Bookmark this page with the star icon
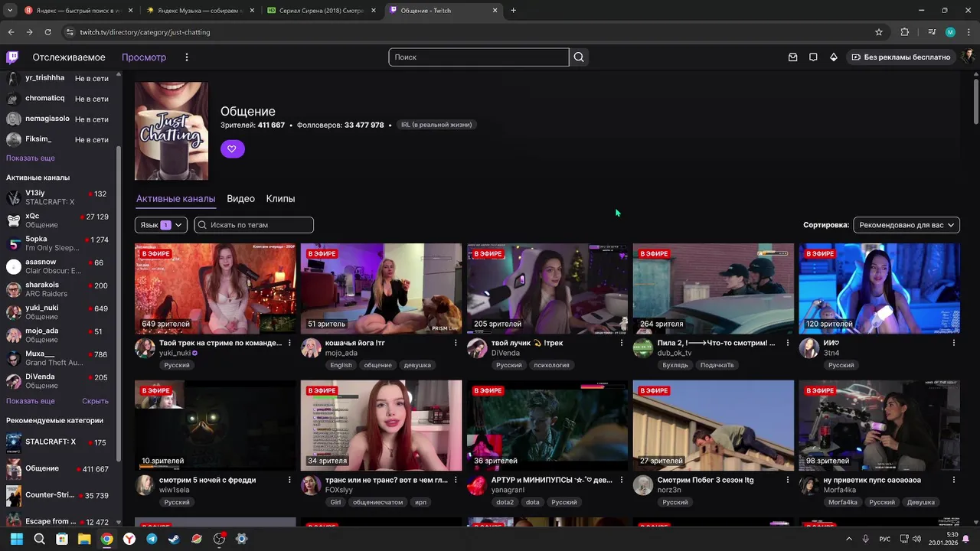 click(x=879, y=32)
